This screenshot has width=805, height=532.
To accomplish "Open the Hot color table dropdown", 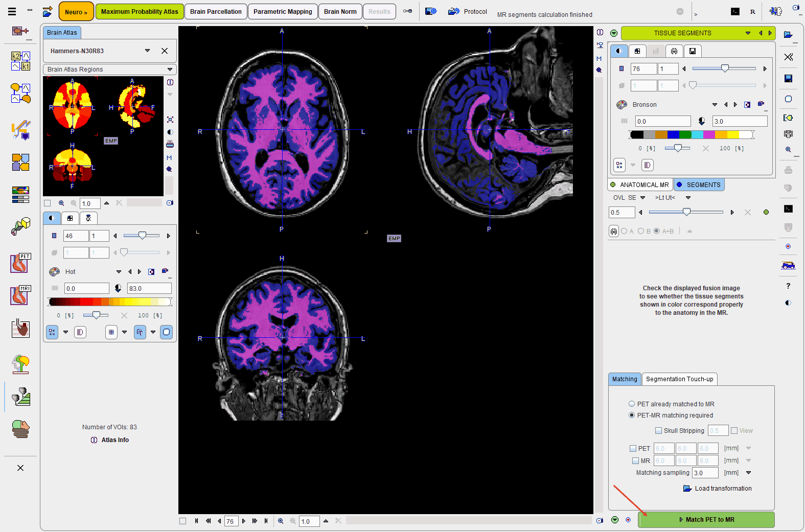I will [119, 271].
